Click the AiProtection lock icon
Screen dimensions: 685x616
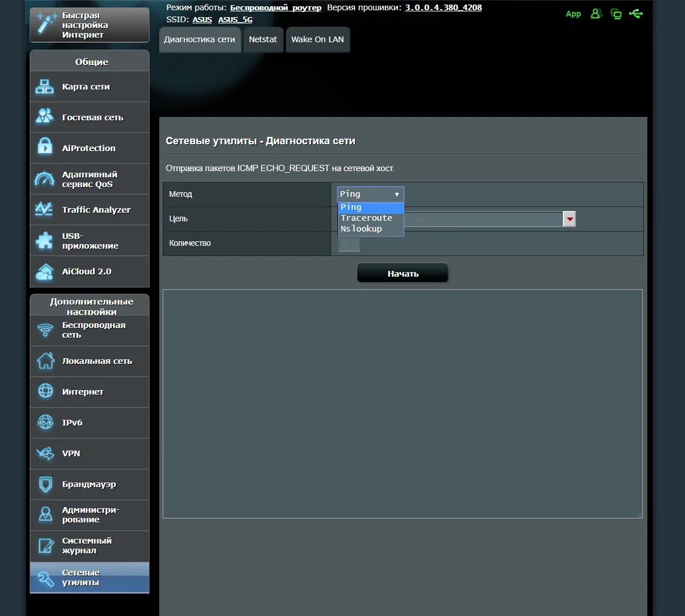point(45,147)
